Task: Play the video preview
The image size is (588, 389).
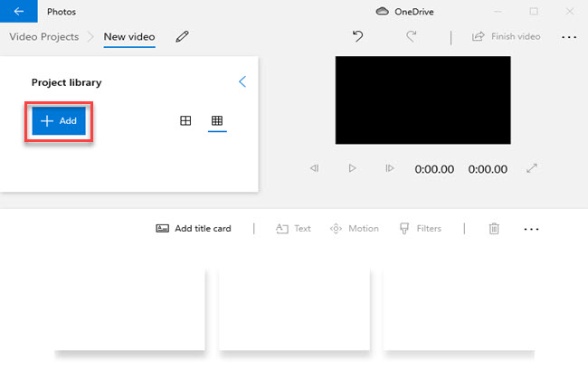Action: (352, 168)
